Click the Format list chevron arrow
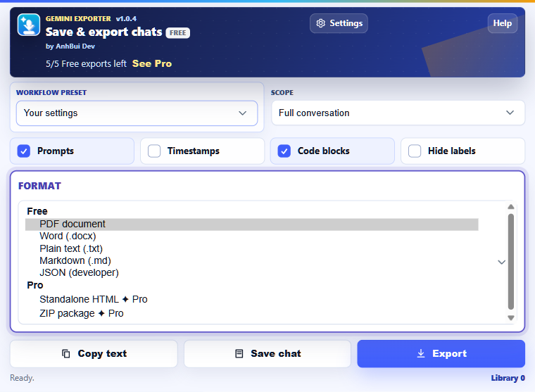This screenshot has width=535, height=392. pos(501,262)
